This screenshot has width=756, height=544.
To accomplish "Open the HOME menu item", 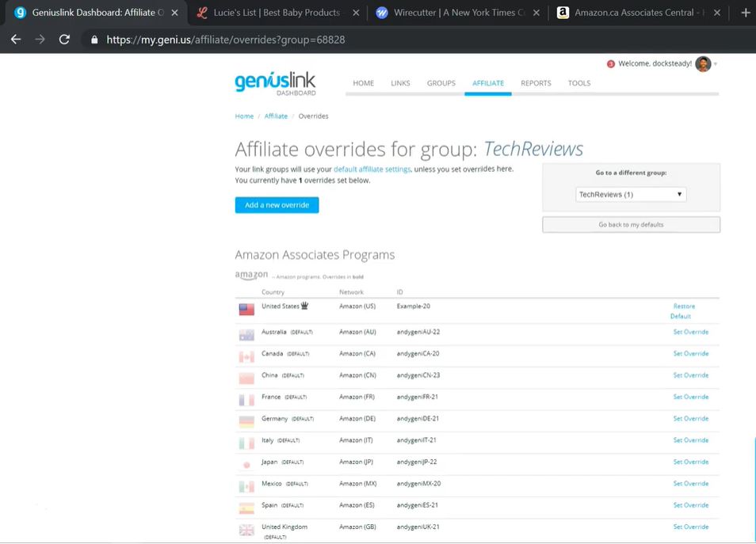I will [364, 83].
